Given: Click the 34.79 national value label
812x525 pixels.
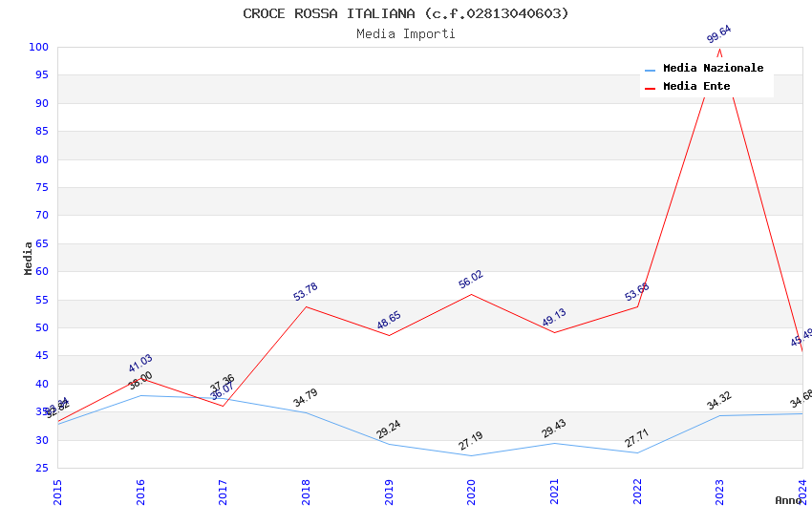Looking at the screenshot, I should pos(306,398).
